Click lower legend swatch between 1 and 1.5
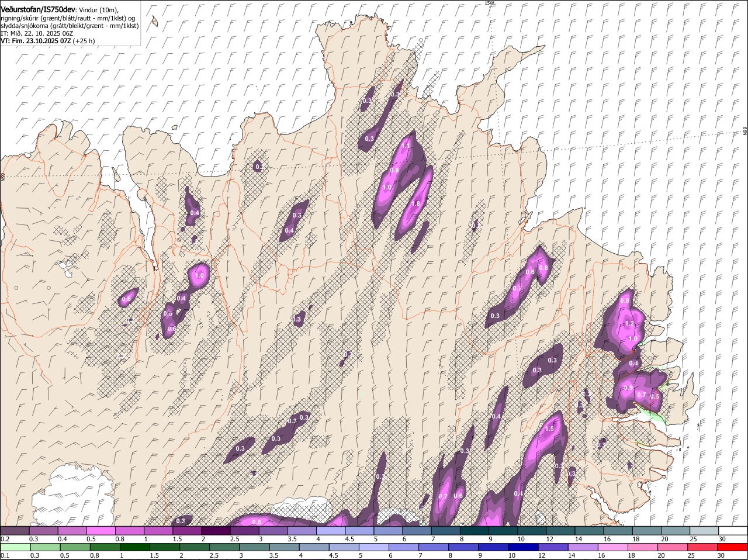Image resolution: width=748 pixels, height=560 pixels. click(136, 547)
